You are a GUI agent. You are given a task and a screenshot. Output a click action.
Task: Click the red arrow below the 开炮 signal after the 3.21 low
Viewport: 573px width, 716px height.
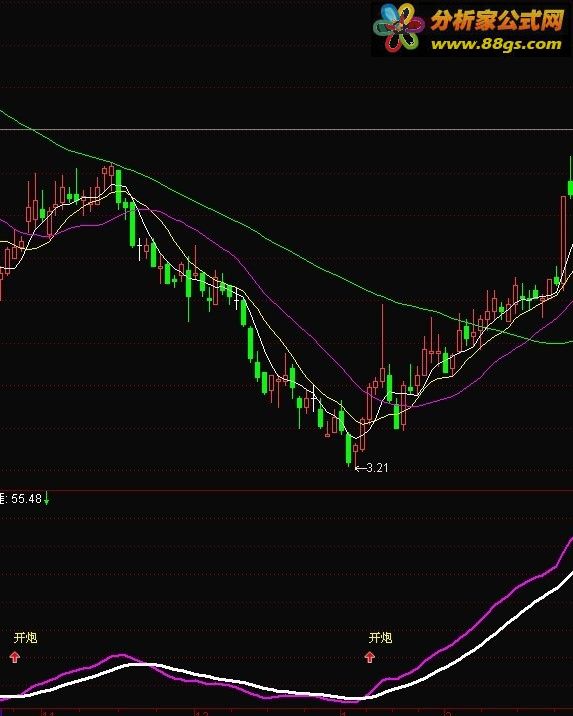(x=370, y=657)
